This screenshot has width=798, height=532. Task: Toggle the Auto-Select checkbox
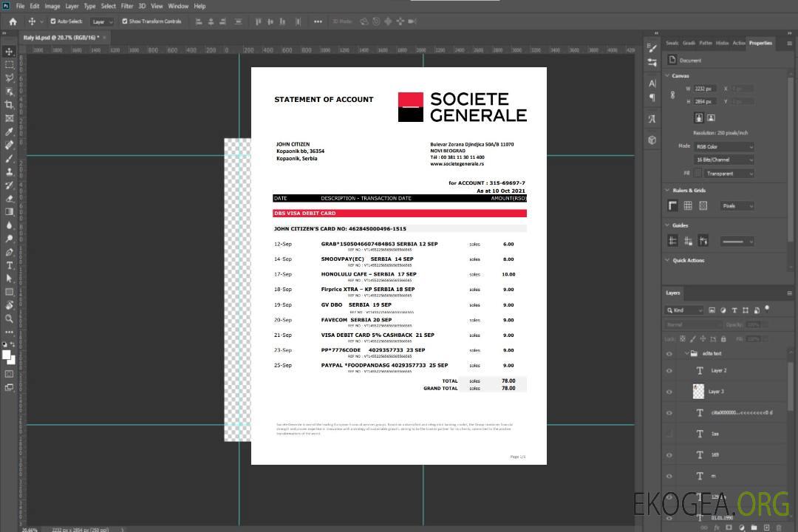click(53, 21)
